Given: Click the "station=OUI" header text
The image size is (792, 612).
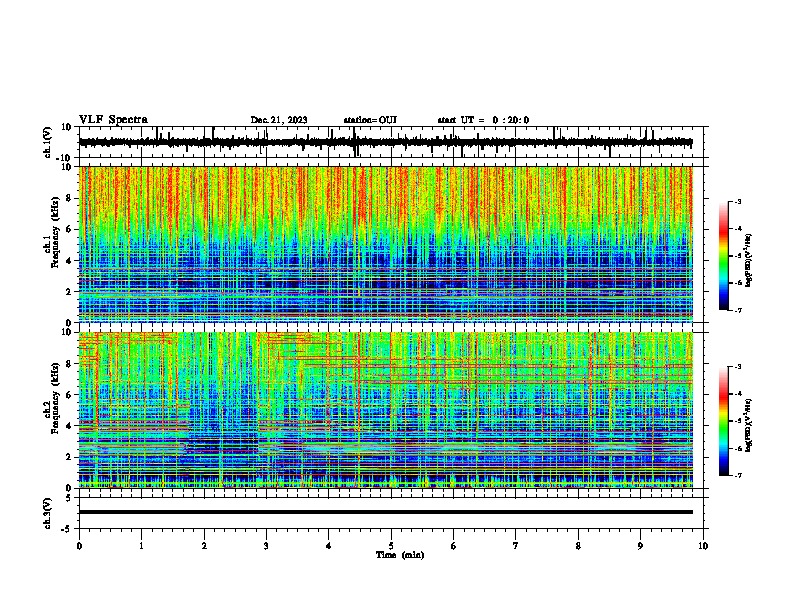Looking at the screenshot, I should point(370,120).
